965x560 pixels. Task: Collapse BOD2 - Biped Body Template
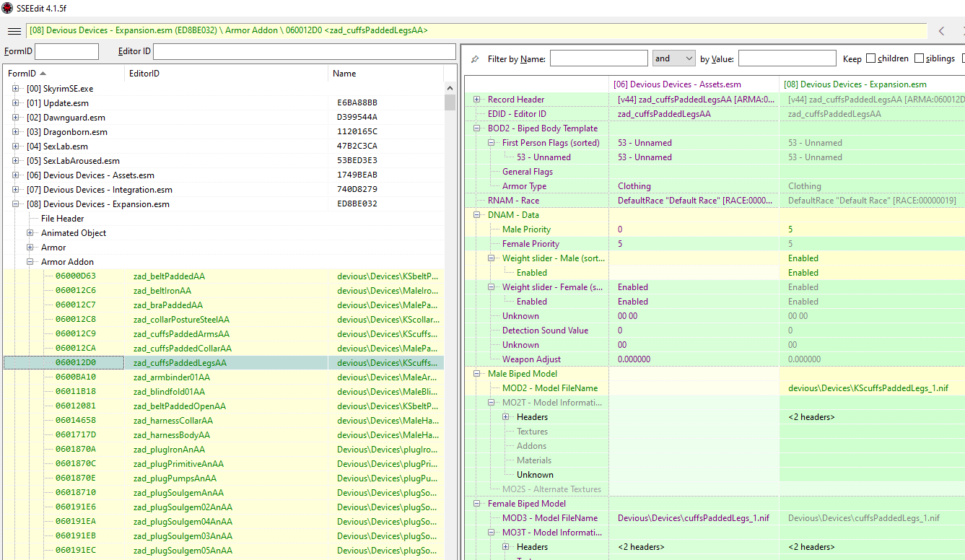pyautogui.click(x=477, y=128)
